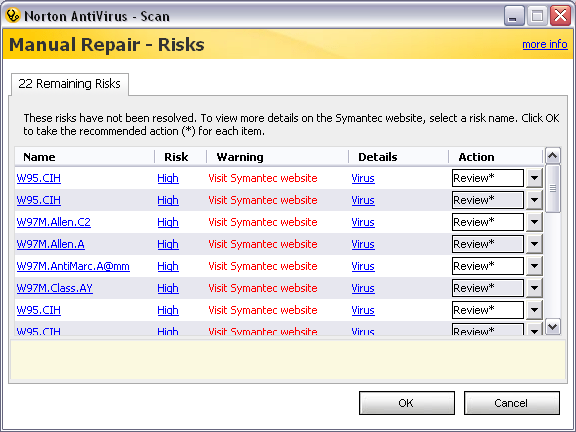The width and height of the screenshot is (576, 432).
Task: Open the W95.CIH link just above W97M.Allen.C2
Action: point(39,200)
